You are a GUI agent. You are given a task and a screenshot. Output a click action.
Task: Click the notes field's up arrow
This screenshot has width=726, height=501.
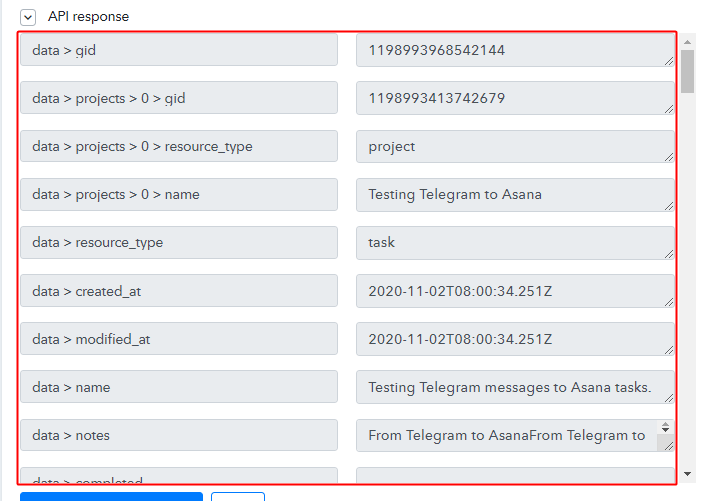tap(665, 424)
